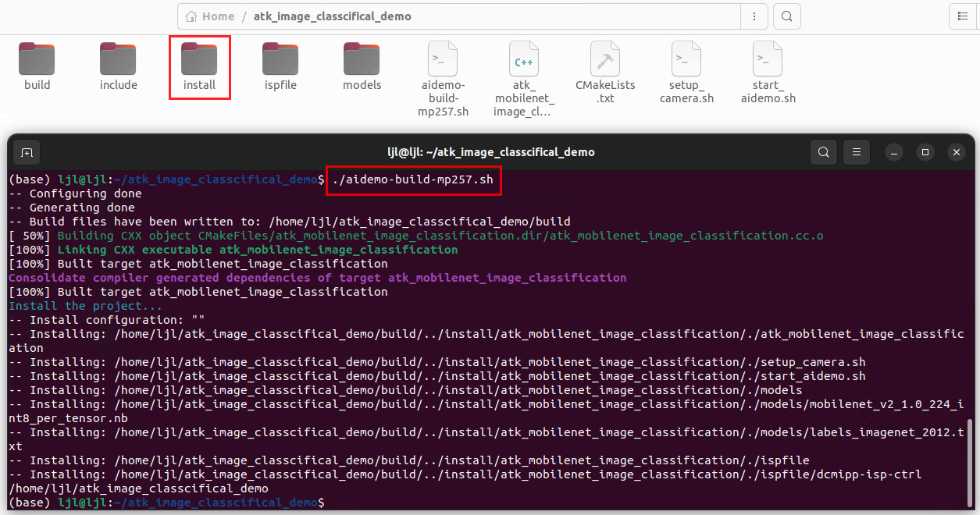Click the ./aidemo-build-mp257.sh command text
This screenshot has height=515, width=980.
pyautogui.click(x=413, y=179)
